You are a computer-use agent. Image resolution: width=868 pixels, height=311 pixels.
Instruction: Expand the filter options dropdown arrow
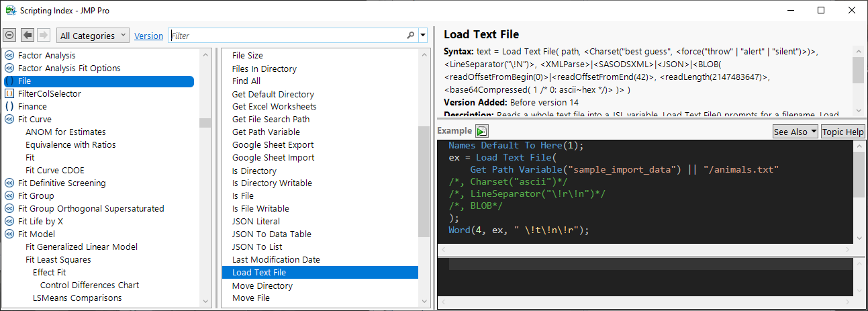click(423, 36)
